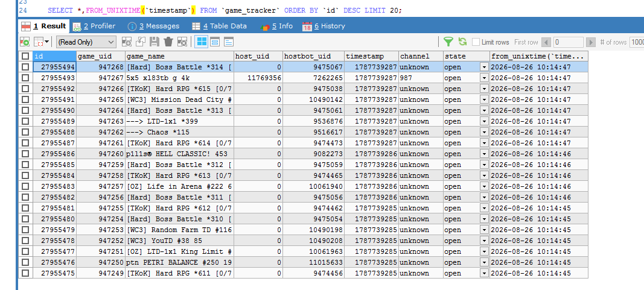Click the # of rows input field

(637, 42)
